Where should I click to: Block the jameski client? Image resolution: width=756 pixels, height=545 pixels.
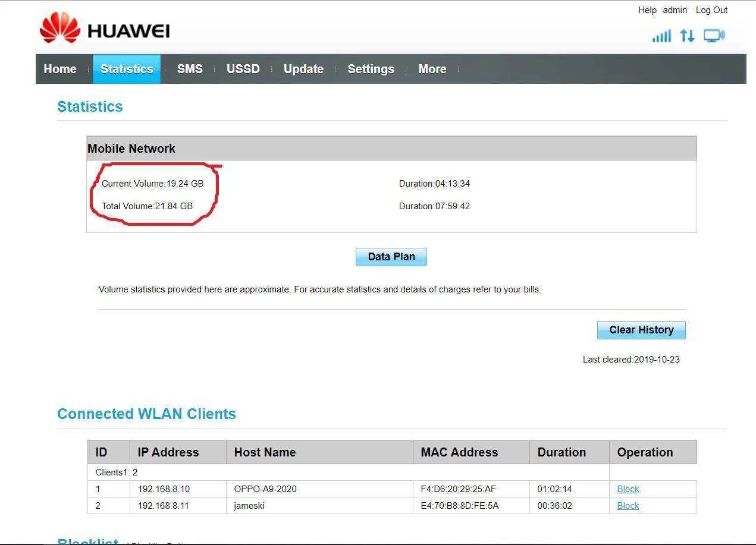tap(628, 506)
